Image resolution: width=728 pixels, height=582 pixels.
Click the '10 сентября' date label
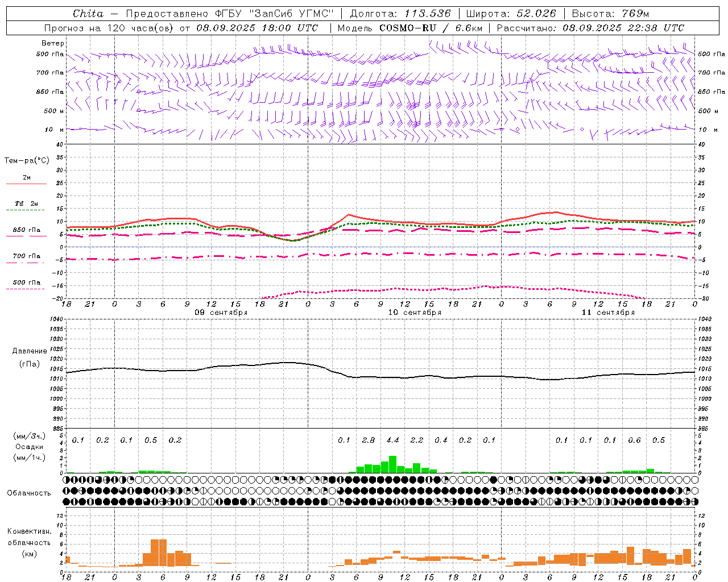415,313
